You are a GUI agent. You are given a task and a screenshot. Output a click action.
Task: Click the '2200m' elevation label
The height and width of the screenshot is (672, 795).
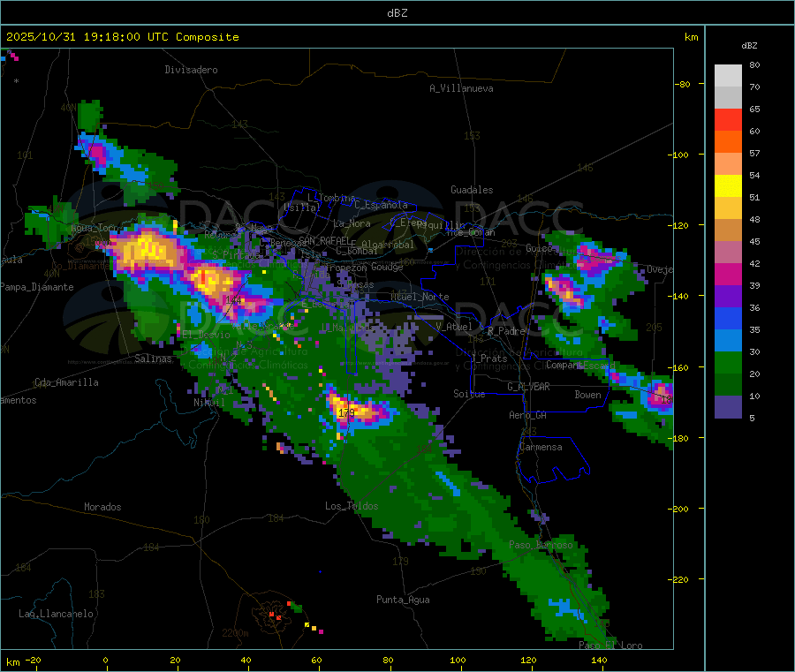click(235, 633)
